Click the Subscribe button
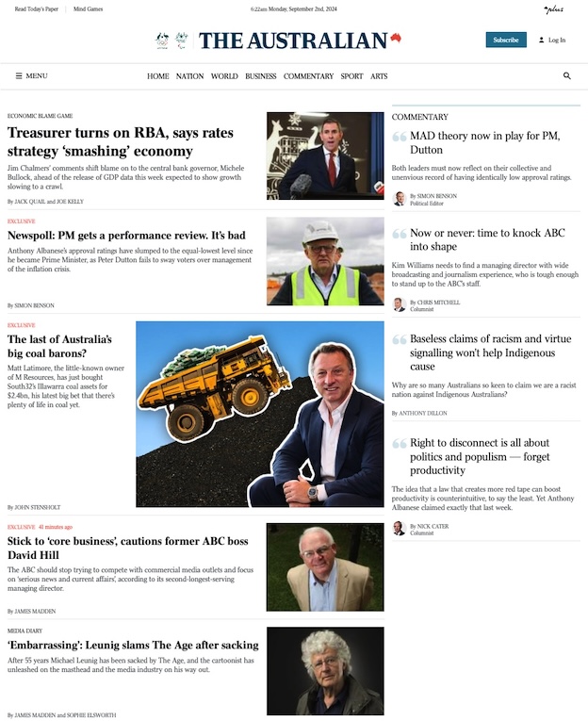 pyautogui.click(x=506, y=40)
